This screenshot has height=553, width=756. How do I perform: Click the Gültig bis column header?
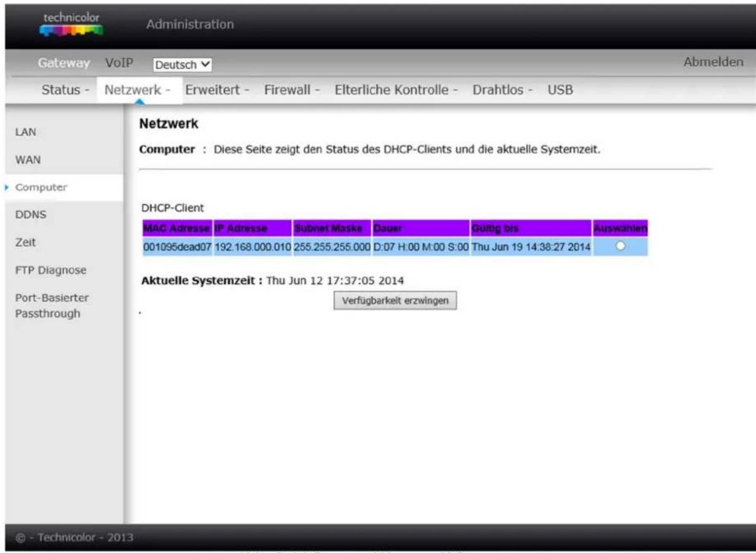(532, 229)
